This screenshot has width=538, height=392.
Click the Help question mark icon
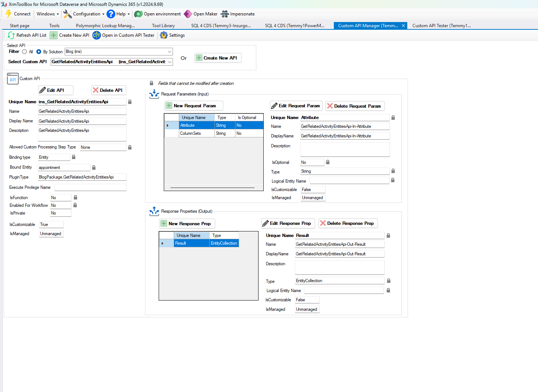(x=111, y=14)
